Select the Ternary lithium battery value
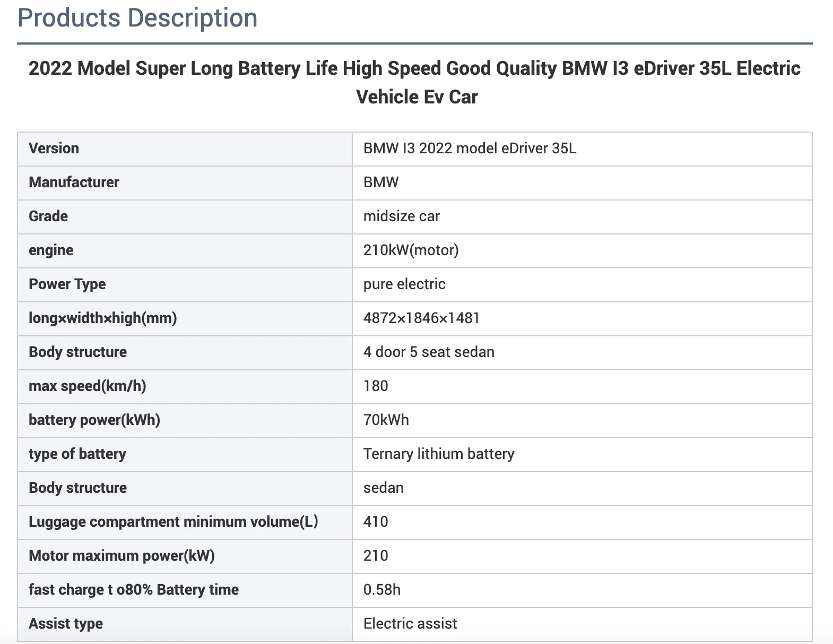833x644 pixels. (x=439, y=454)
